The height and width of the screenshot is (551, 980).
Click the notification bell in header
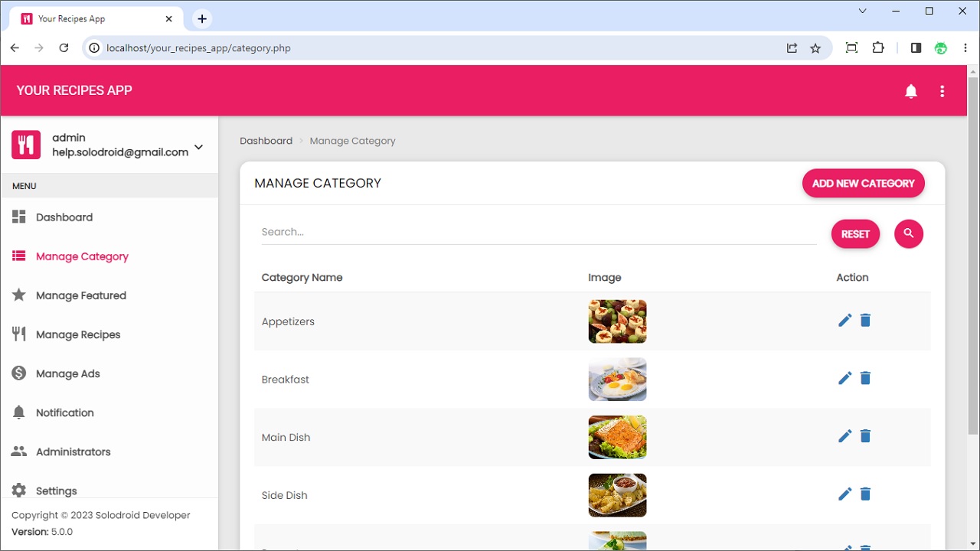click(x=911, y=91)
